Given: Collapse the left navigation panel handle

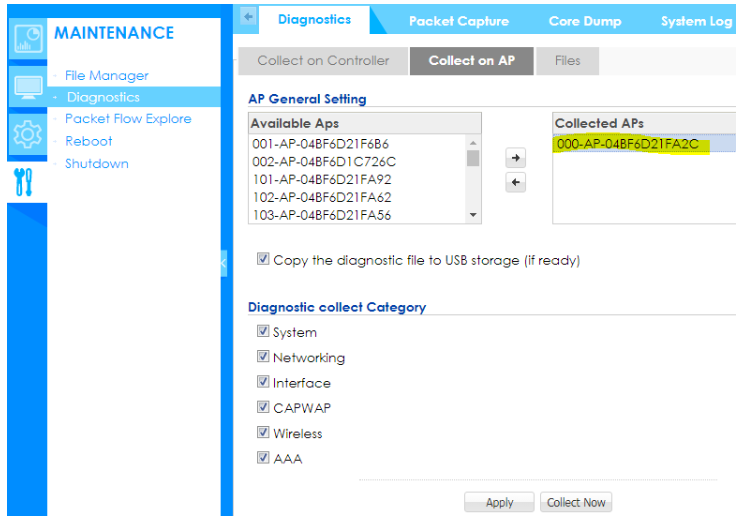Looking at the screenshot, I should point(224,262).
